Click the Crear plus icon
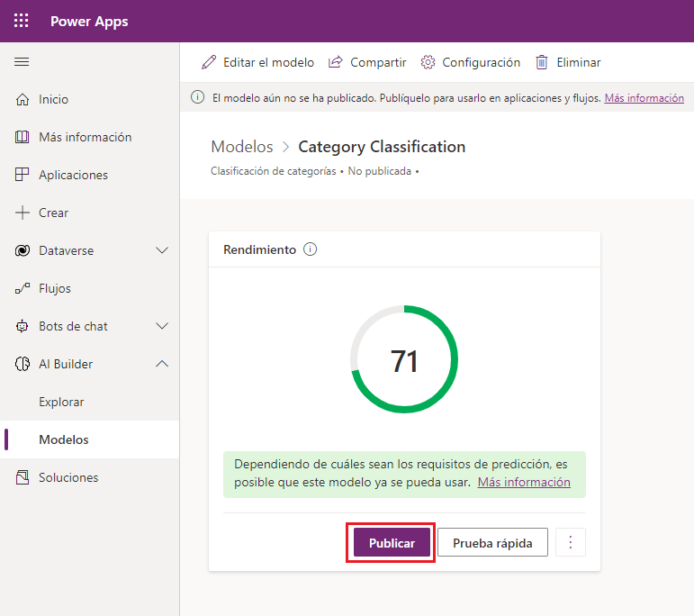This screenshot has width=694, height=616. coord(23,213)
